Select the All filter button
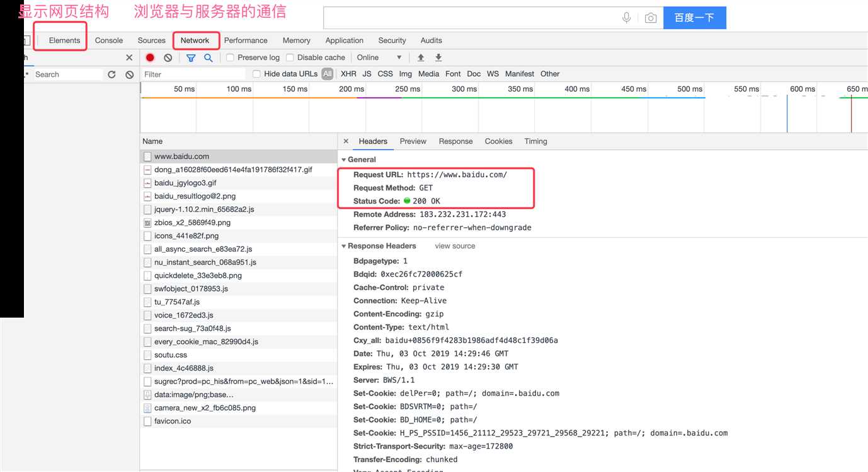 [x=327, y=74]
